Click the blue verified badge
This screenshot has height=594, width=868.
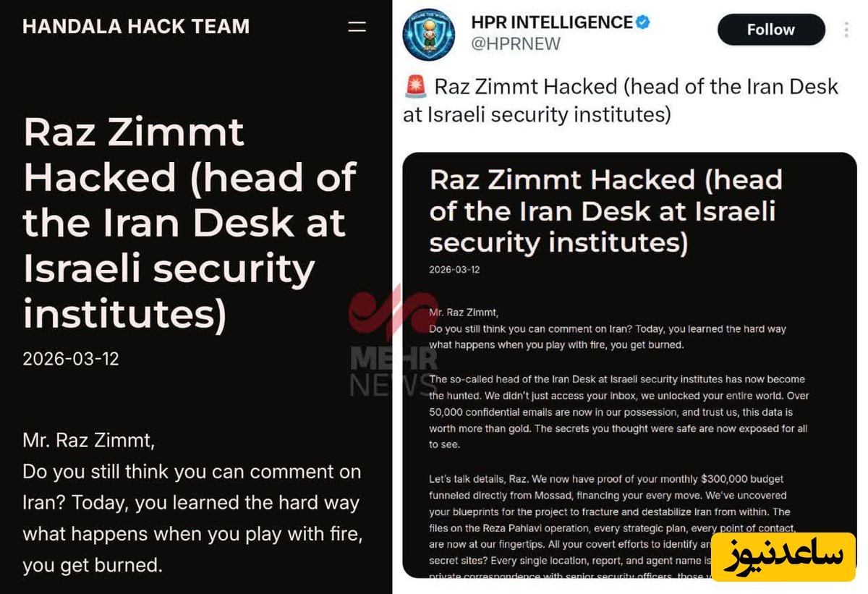(x=643, y=22)
